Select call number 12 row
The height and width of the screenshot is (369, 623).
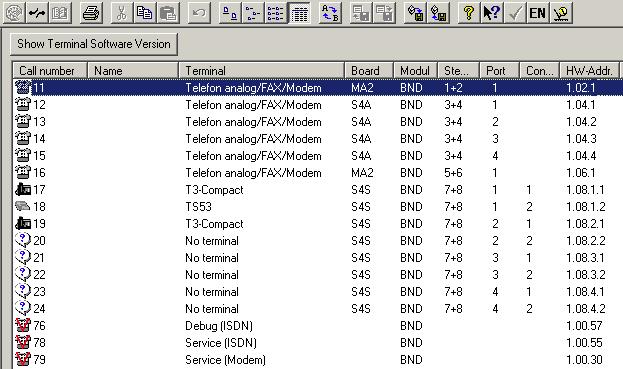click(318, 105)
